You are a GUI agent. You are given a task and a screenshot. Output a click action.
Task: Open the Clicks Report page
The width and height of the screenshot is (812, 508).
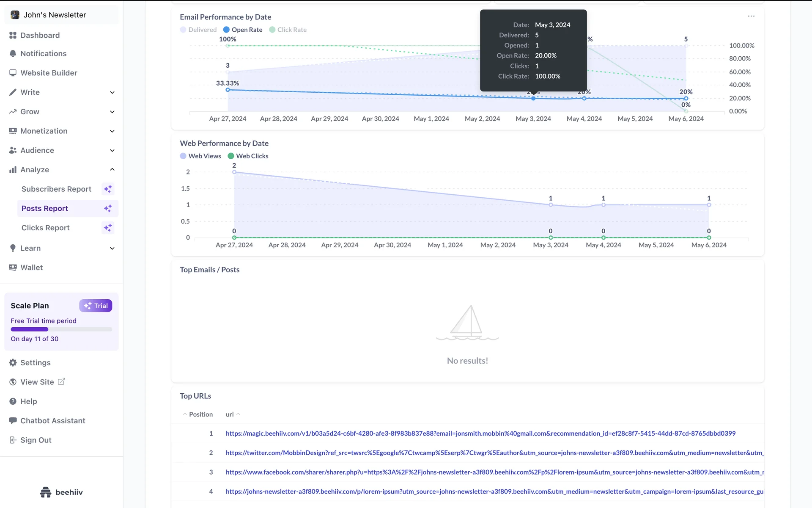click(x=46, y=228)
